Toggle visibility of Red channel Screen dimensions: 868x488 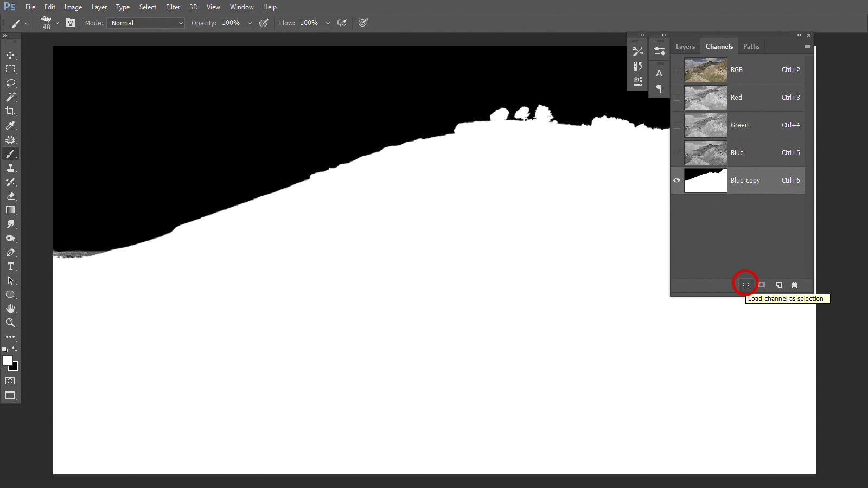point(676,98)
